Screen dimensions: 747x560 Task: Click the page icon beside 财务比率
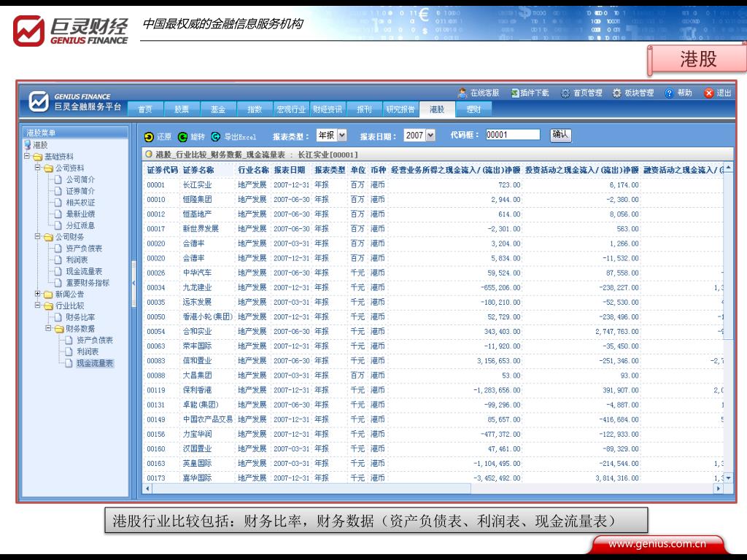click(58, 317)
